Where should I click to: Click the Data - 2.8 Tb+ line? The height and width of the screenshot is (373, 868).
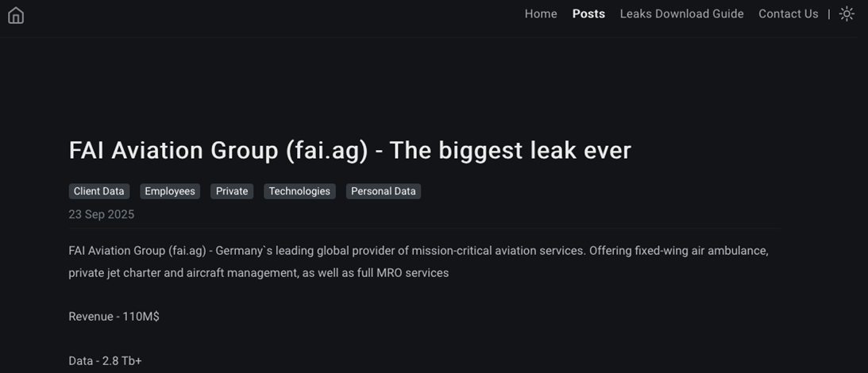pyautogui.click(x=105, y=361)
